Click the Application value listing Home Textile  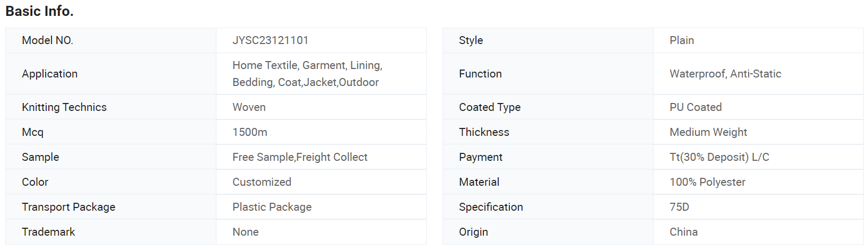click(307, 74)
